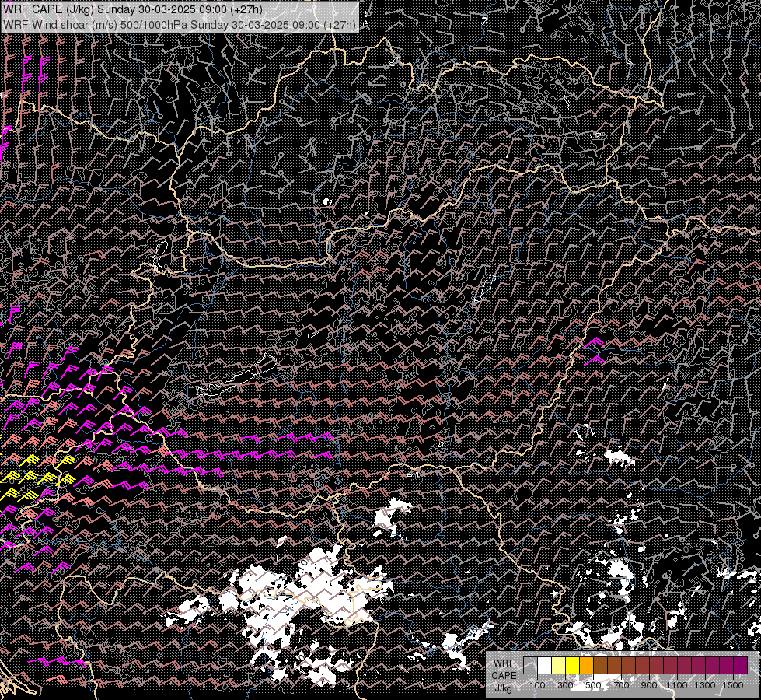Click the WRF Wind shear 500/1000hPa title line

click(x=180, y=24)
